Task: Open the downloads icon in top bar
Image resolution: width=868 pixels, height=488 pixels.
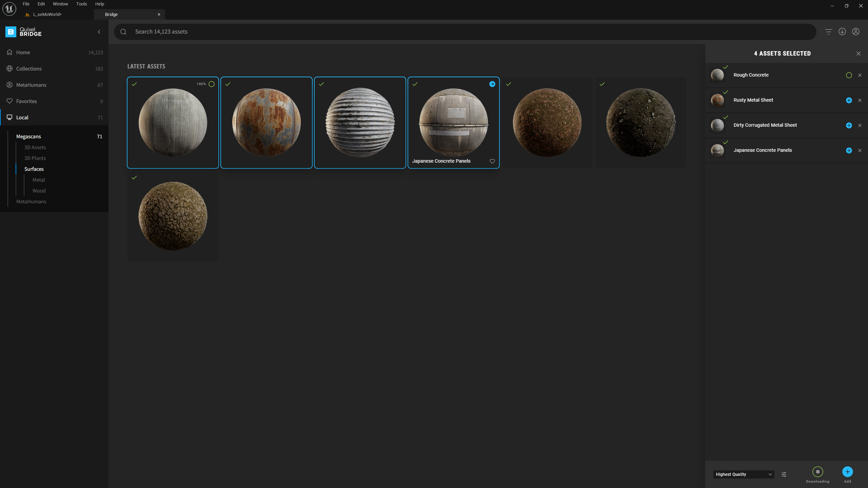Action: [x=842, y=32]
